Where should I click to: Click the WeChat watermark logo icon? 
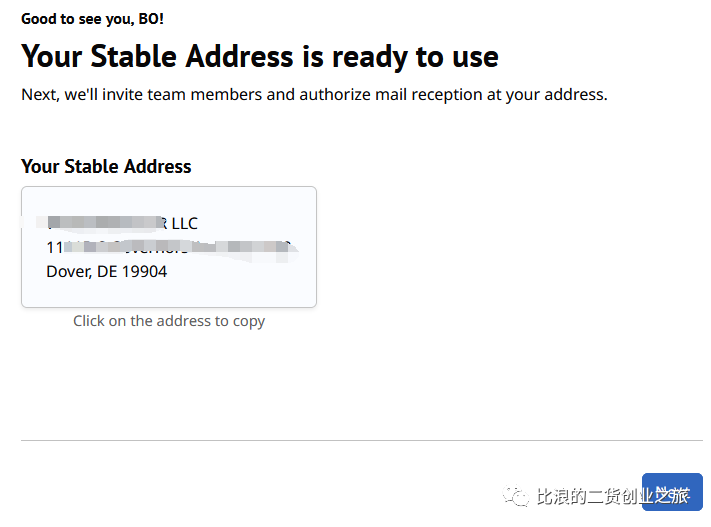(516, 496)
